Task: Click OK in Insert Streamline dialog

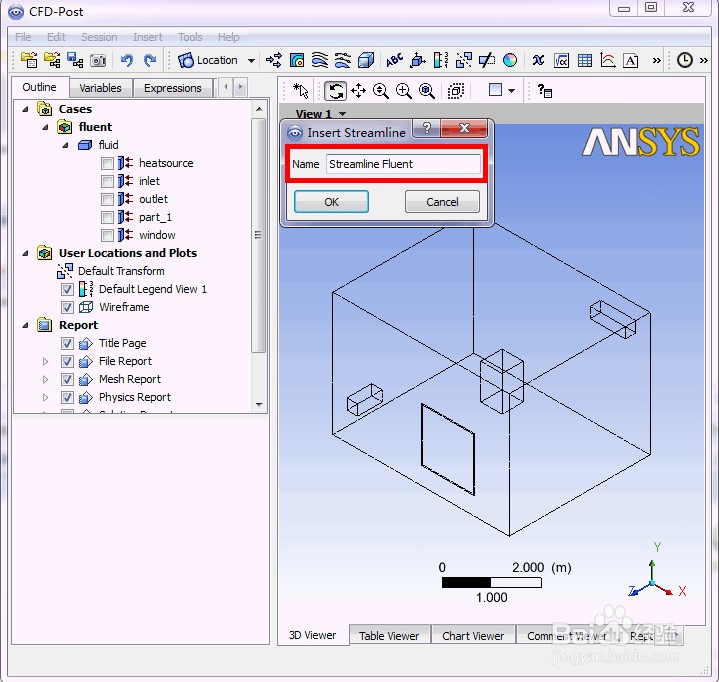Action: tap(331, 202)
